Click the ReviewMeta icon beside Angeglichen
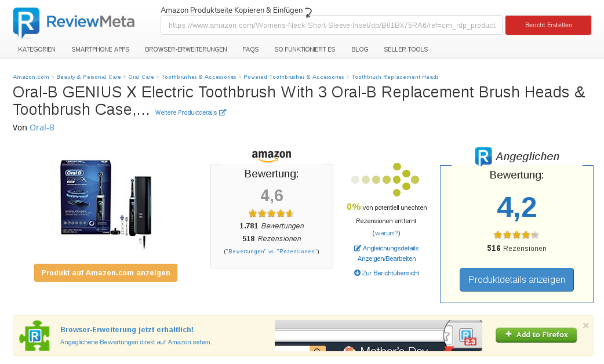The image size is (604, 364). 483,156
